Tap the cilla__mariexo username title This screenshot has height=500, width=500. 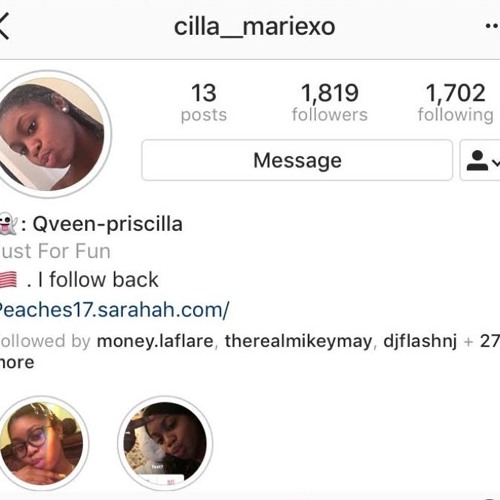(x=254, y=27)
